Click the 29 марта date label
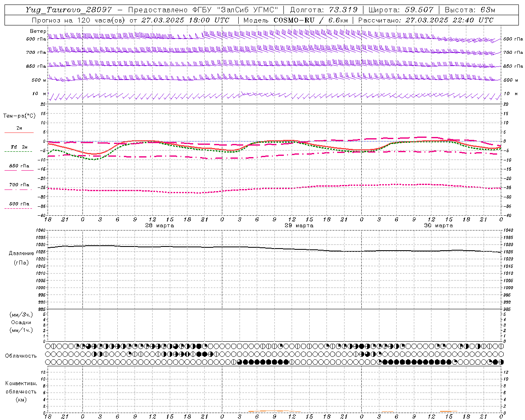This screenshot has width=525, height=420. (x=299, y=226)
